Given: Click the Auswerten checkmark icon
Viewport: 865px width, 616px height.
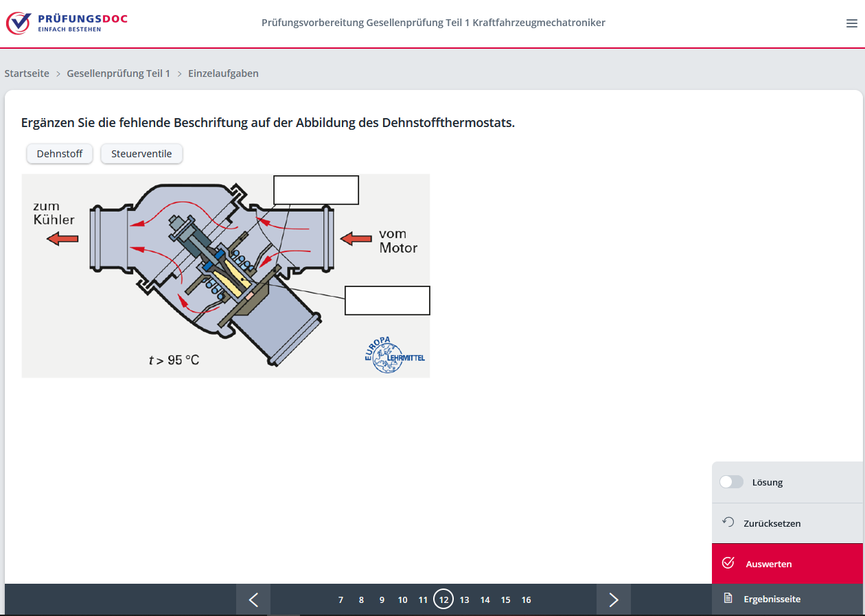Looking at the screenshot, I should click(728, 563).
